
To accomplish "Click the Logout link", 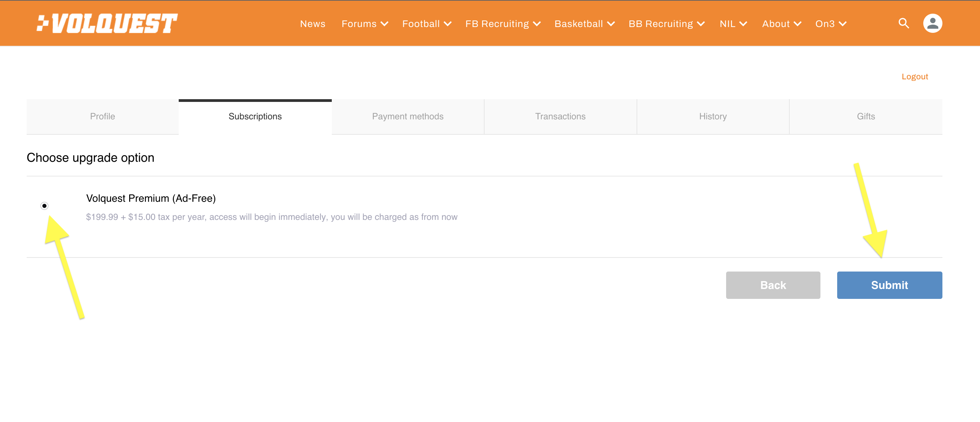I will (x=915, y=77).
